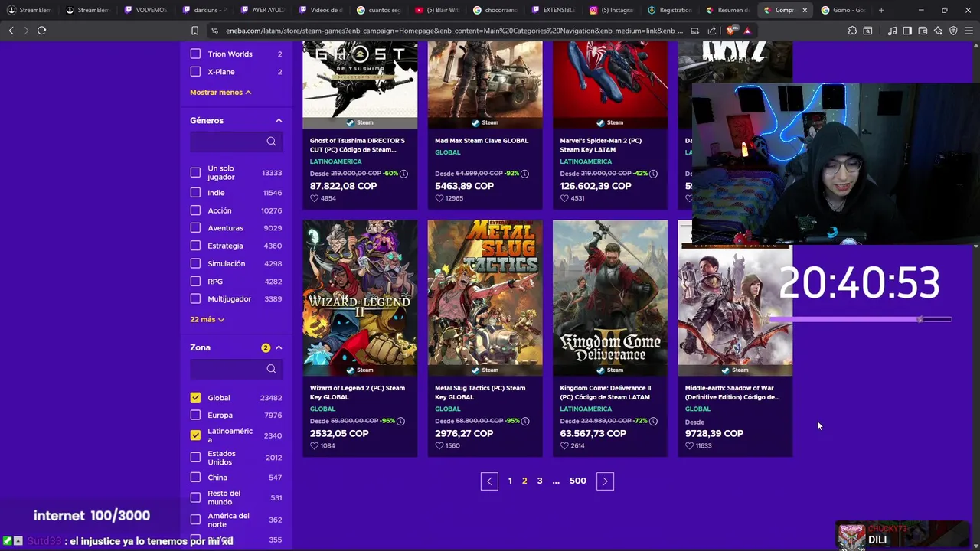Wishlist heart for Wizard of Legend 2
Image resolution: width=980 pixels, height=551 pixels.
click(314, 445)
